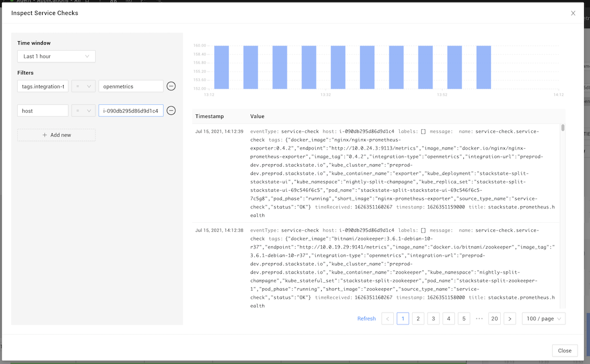Go to page 3
The width and height of the screenshot is (590, 364).
point(433,319)
